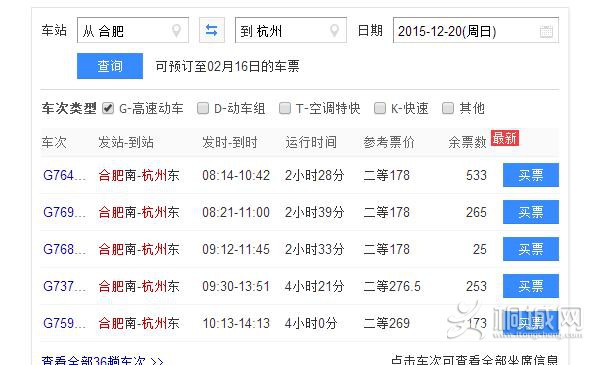Click price 二等276.5
This screenshot has width=613, height=365.
[392, 286]
